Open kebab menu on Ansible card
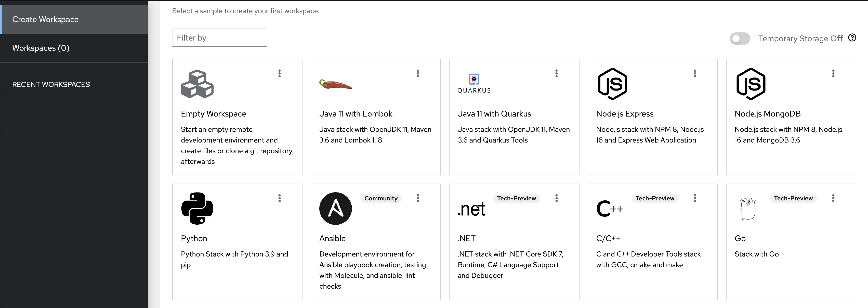This screenshot has height=308, width=868. coord(418,198)
